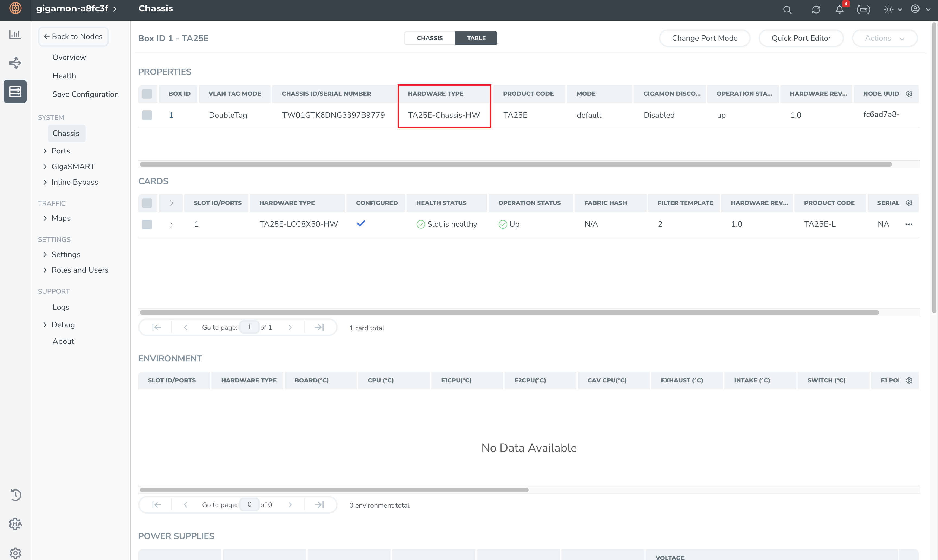Open the HA gear icon in sidebar

coord(15,523)
